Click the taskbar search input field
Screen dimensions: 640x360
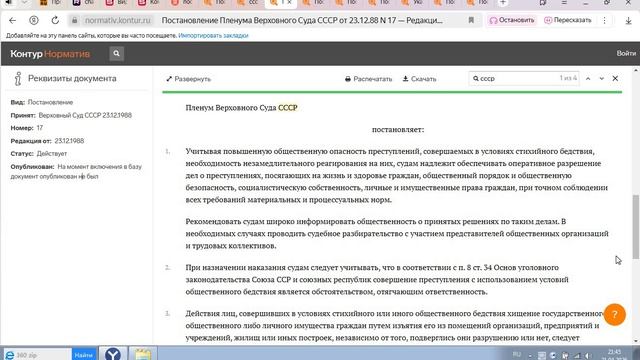click(38, 355)
